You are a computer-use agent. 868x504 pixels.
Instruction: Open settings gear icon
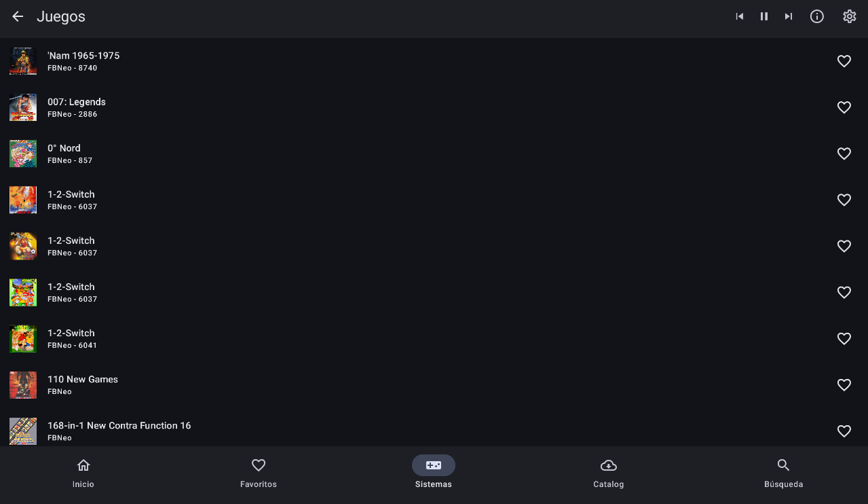[x=850, y=16]
